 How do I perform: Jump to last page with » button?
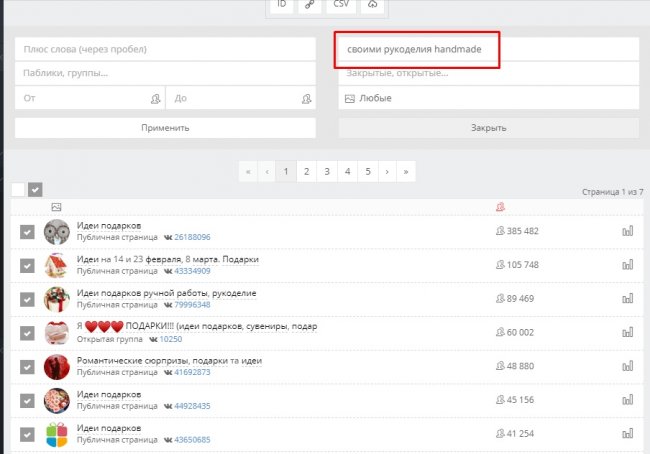[x=405, y=171]
